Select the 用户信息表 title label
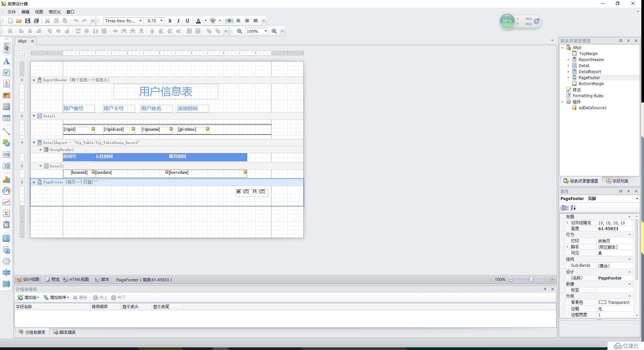Viewport: 644px width, 350px height. [x=166, y=92]
